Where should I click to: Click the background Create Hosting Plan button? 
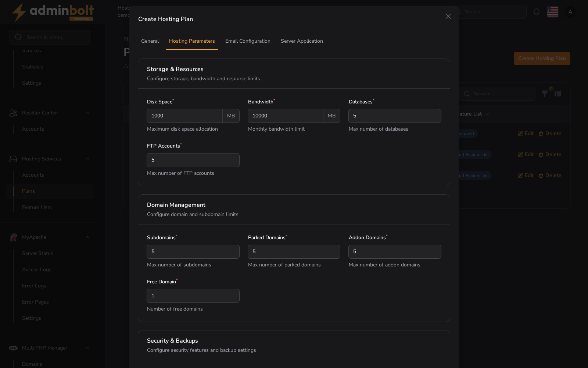coord(542,59)
